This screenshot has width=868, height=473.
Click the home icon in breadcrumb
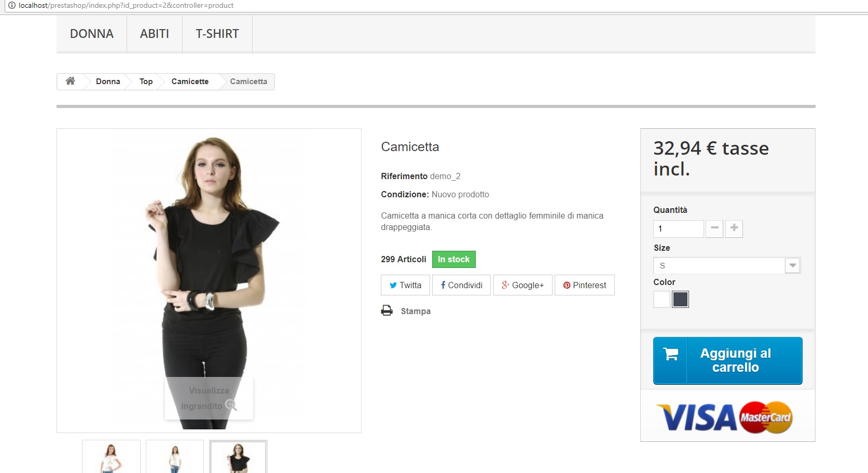71,81
